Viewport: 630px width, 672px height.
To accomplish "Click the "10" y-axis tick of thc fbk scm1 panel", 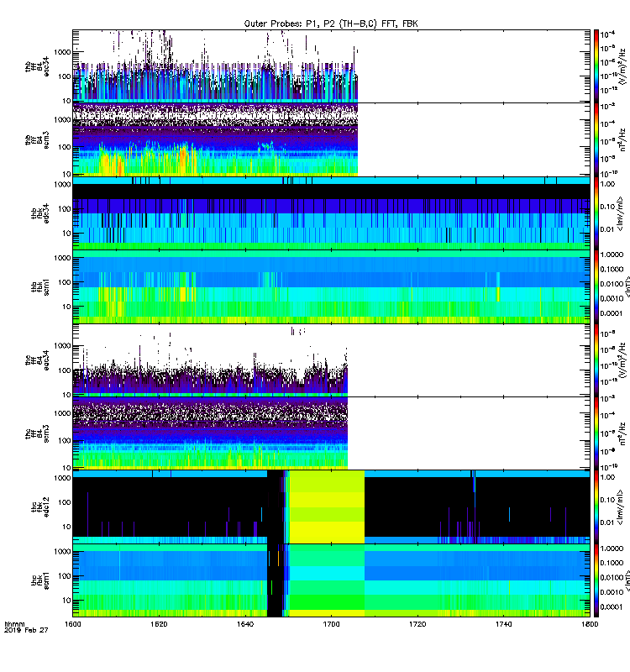I will pyautogui.click(x=66, y=601).
